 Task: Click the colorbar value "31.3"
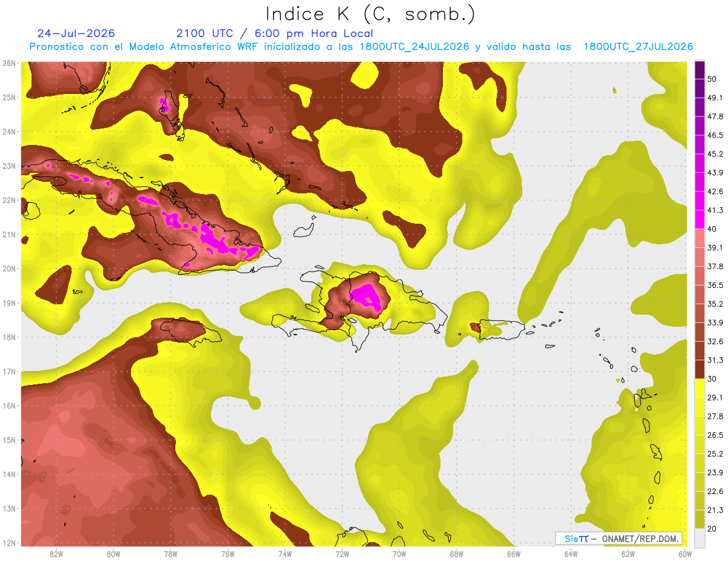pyautogui.click(x=715, y=360)
